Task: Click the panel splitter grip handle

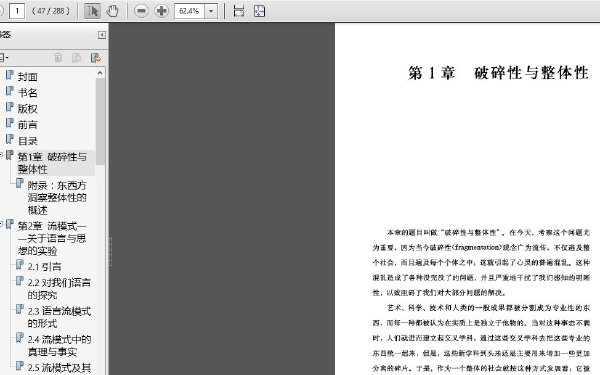Action: [110, 251]
